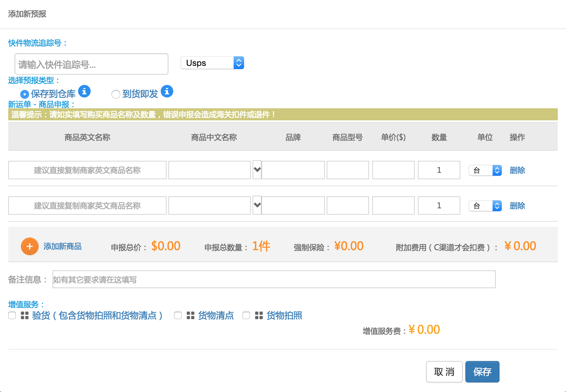This screenshot has width=566, height=392.
Task: Focus second row English product name field
Action: point(87,205)
